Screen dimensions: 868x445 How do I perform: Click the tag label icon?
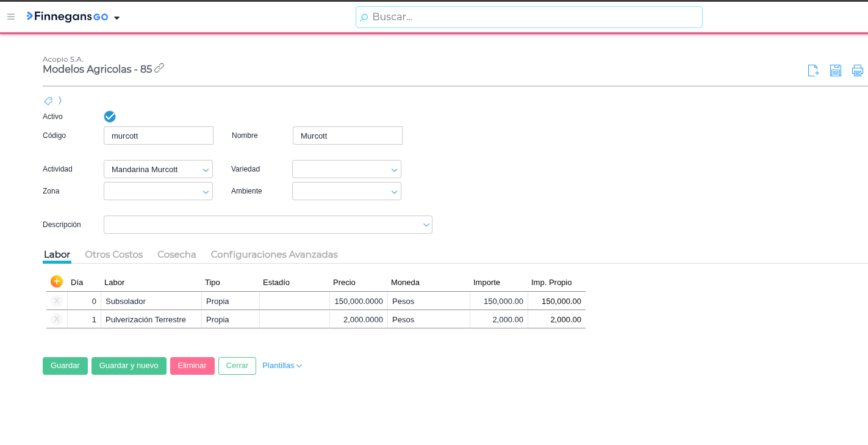(x=48, y=101)
